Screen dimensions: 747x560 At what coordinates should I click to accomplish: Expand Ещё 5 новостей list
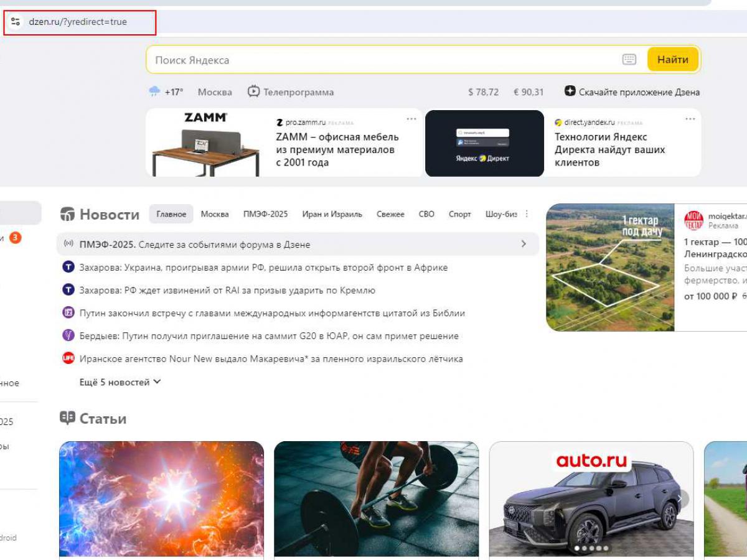(x=120, y=382)
